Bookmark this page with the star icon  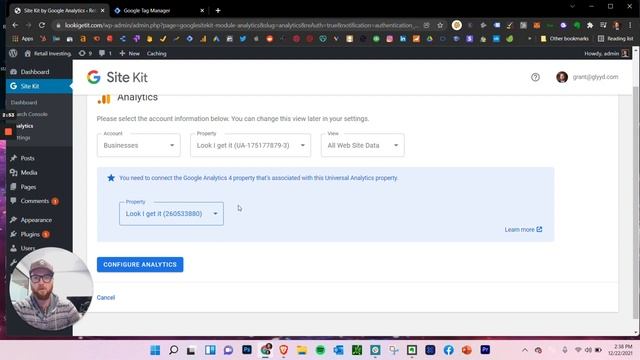tap(440, 25)
